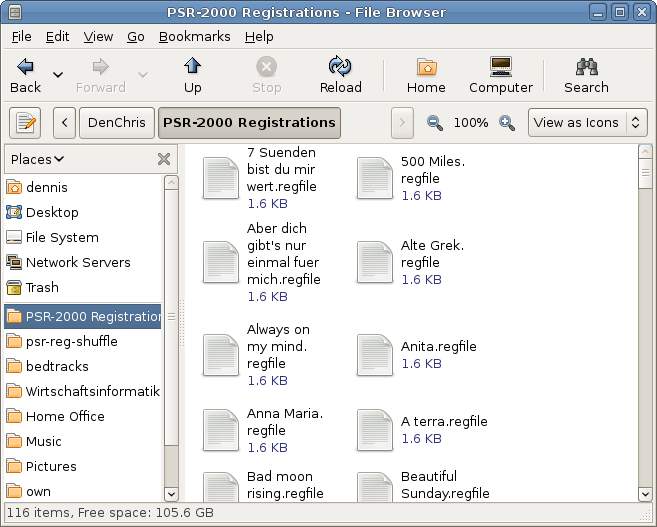Open the Edit menu
Image resolution: width=657 pixels, height=527 pixels.
click(57, 36)
